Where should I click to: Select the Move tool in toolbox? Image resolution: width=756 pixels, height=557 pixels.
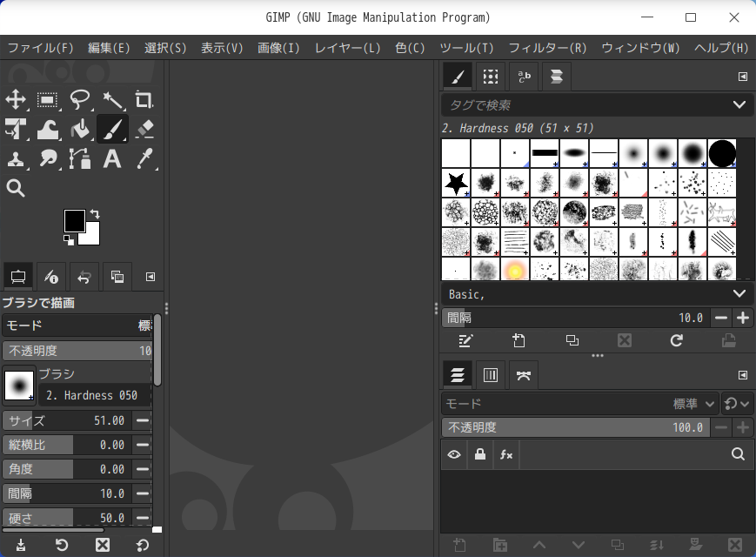tap(16, 99)
